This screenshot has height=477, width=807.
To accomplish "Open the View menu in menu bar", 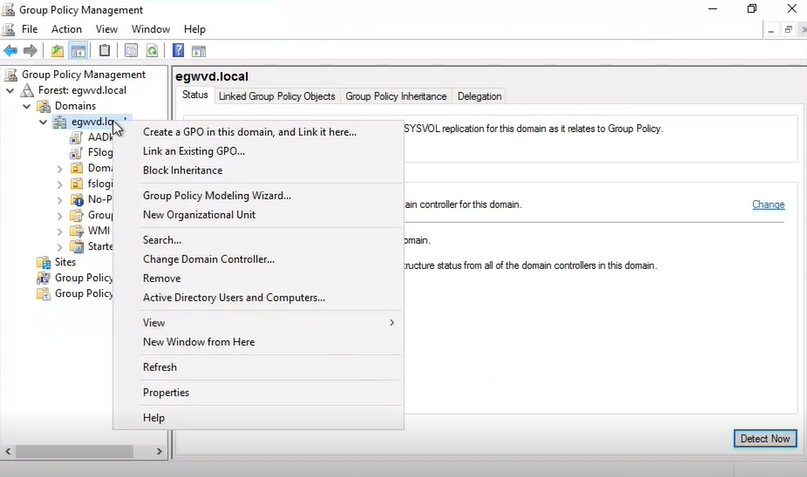I will pyautogui.click(x=107, y=29).
